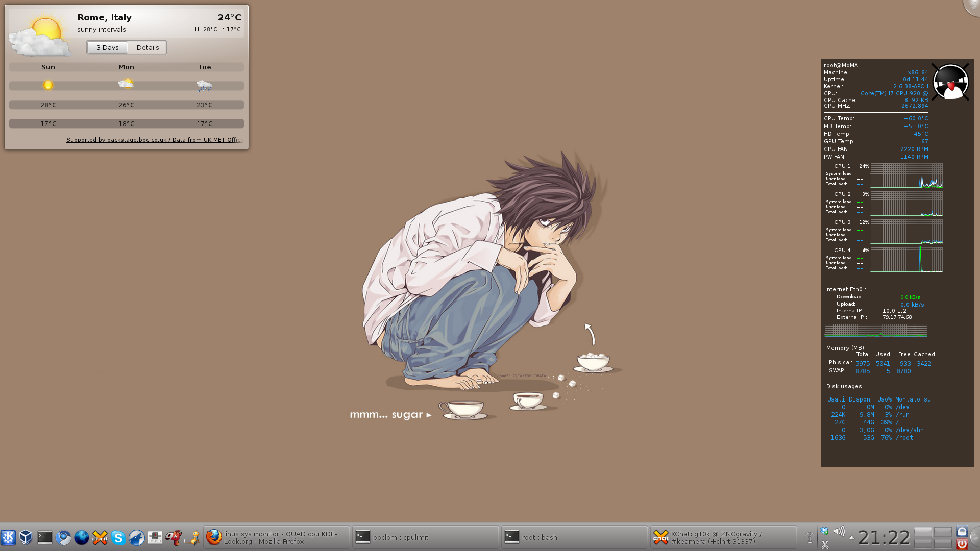Click the large sunny intervals weather icon
This screenshot has width=980, height=551.
pos(41,35)
